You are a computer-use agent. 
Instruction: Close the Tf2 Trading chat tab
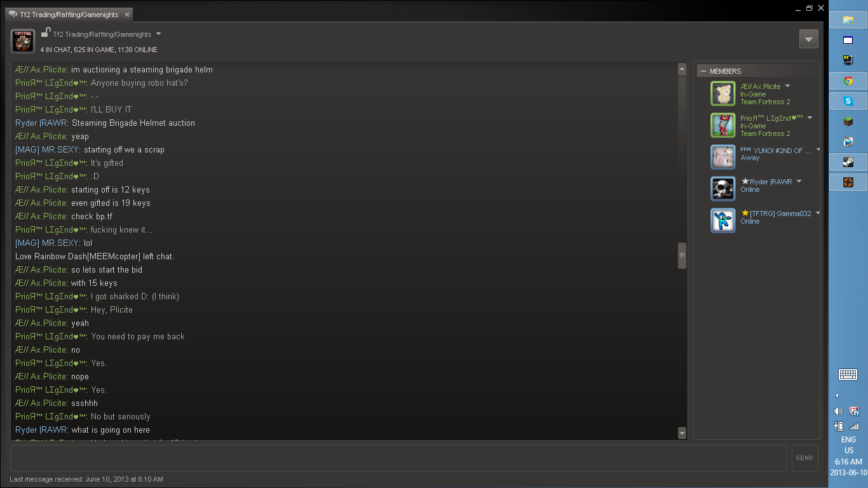(x=127, y=15)
